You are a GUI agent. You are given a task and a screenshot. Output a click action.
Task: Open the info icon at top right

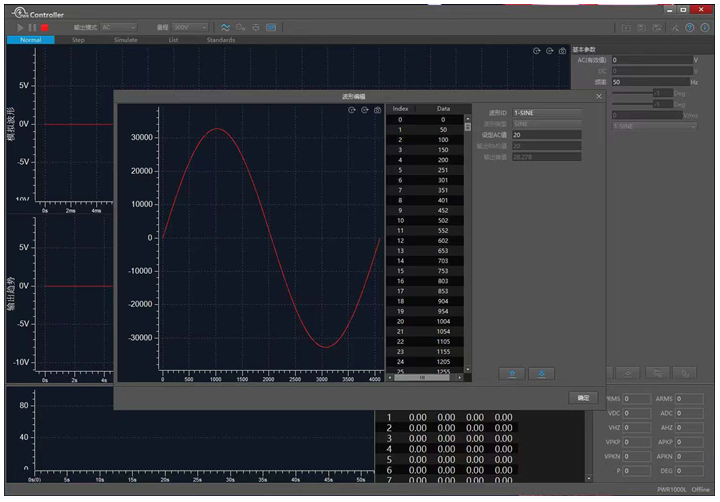tap(705, 28)
